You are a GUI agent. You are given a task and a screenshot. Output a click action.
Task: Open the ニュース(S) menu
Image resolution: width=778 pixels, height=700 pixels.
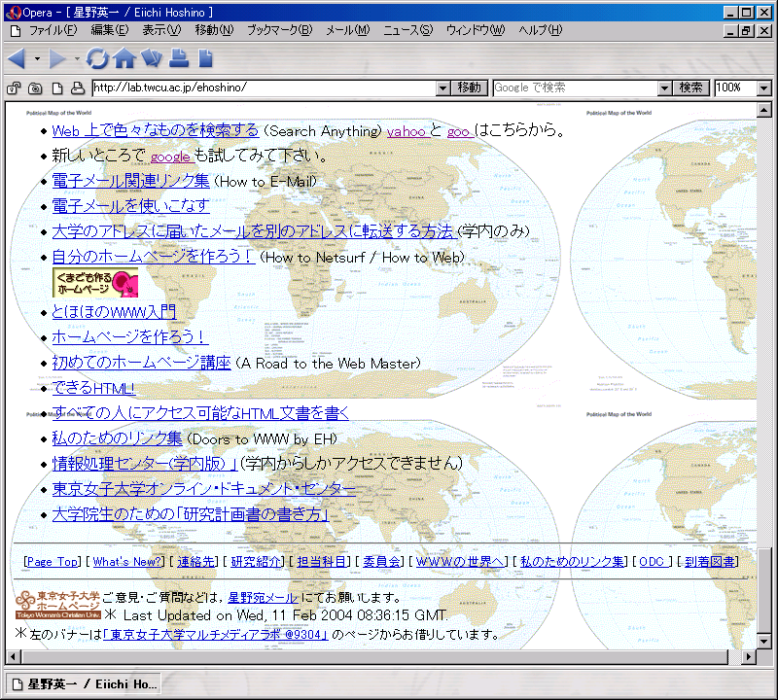407,30
